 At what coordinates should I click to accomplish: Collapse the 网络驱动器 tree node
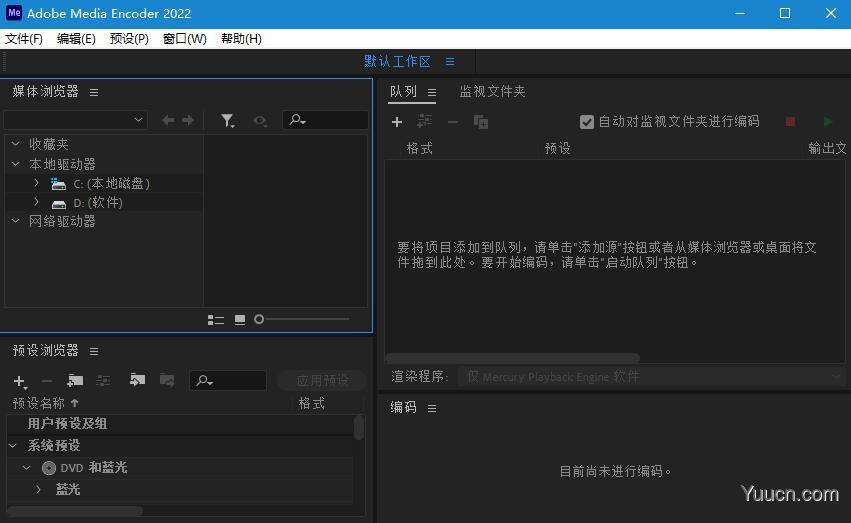[16, 221]
